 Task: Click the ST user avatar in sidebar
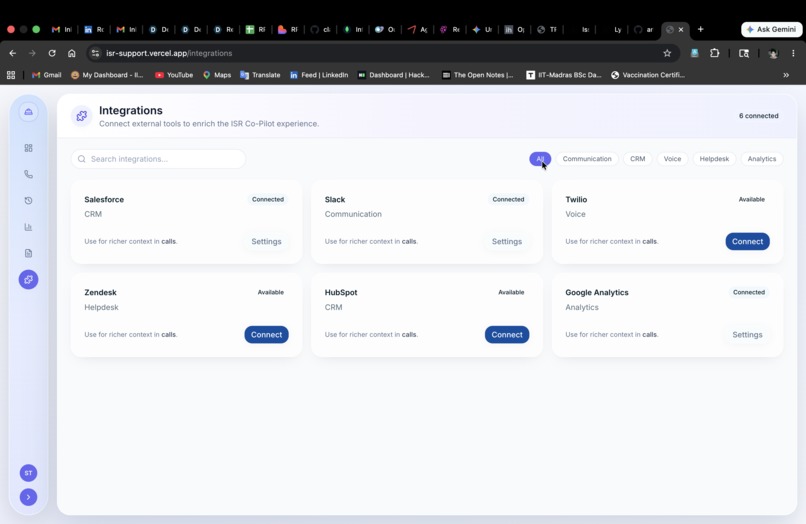click(28, 473)
